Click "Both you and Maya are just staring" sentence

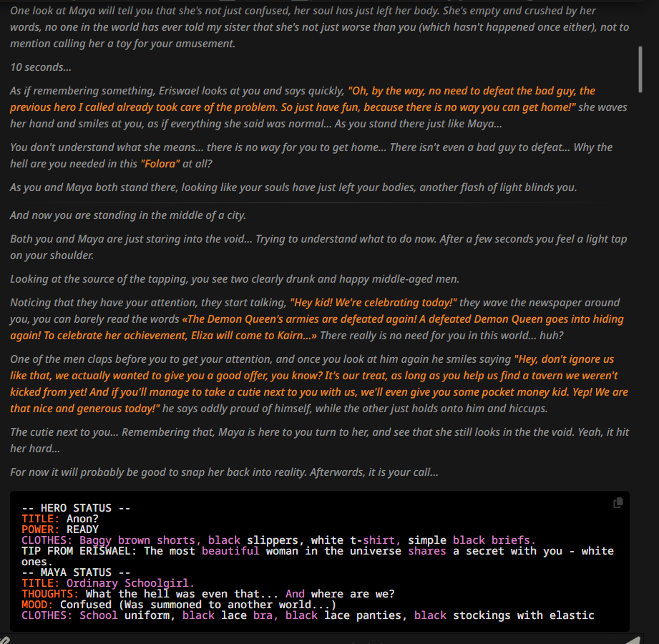tap(318, 247)
